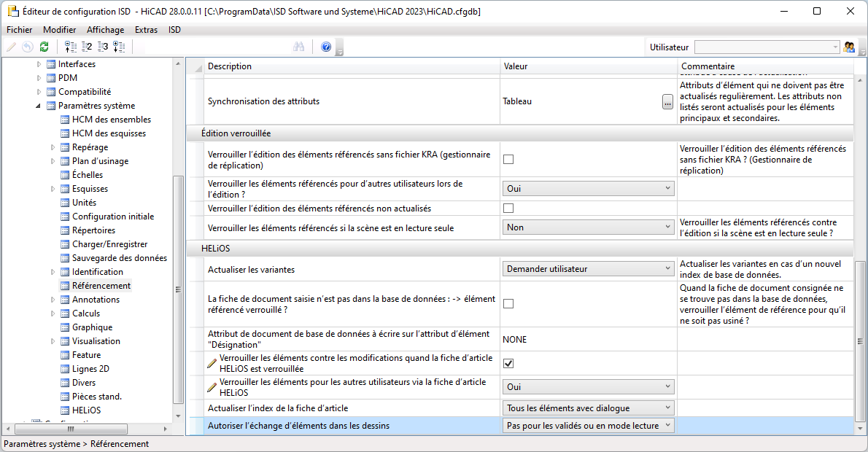The height and width of the screenshot is (452, 868).
Task: Click the expand all tree levels icon
Action: (119, 47)
